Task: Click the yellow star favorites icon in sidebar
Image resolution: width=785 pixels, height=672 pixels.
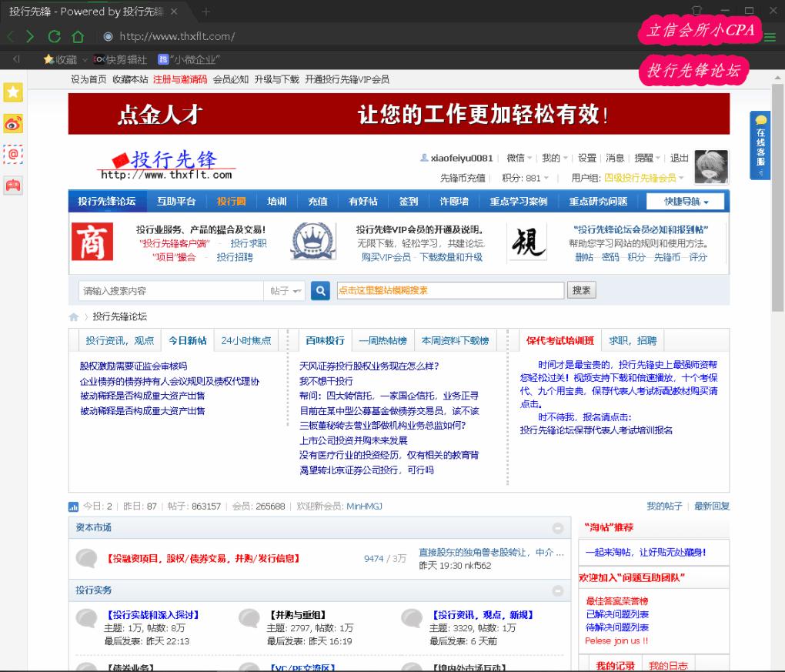Action: 13,92
